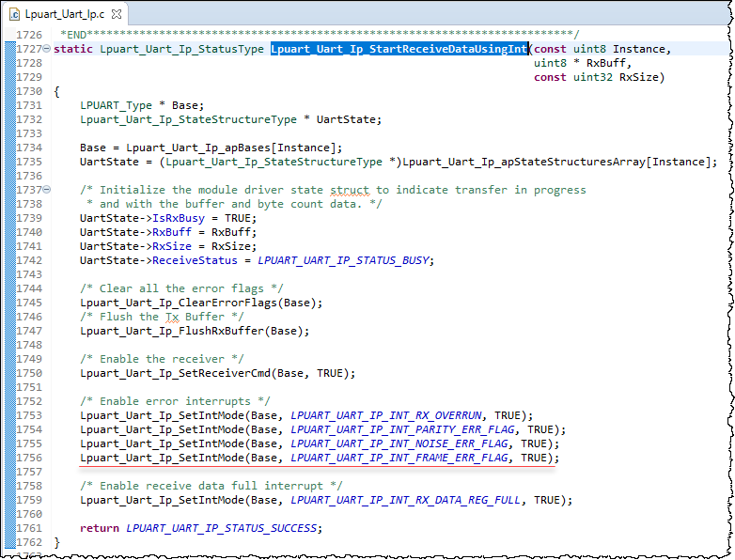Close the Lpuart_Uart_Ip.c tab
This screenshot has width=735, height=560.
click(117, 14)
